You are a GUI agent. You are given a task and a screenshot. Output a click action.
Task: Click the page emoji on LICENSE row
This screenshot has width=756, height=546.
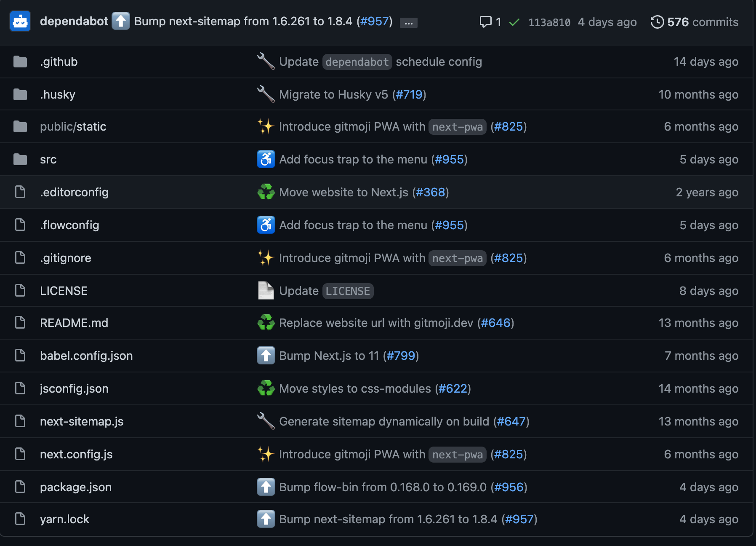point(266,291)
